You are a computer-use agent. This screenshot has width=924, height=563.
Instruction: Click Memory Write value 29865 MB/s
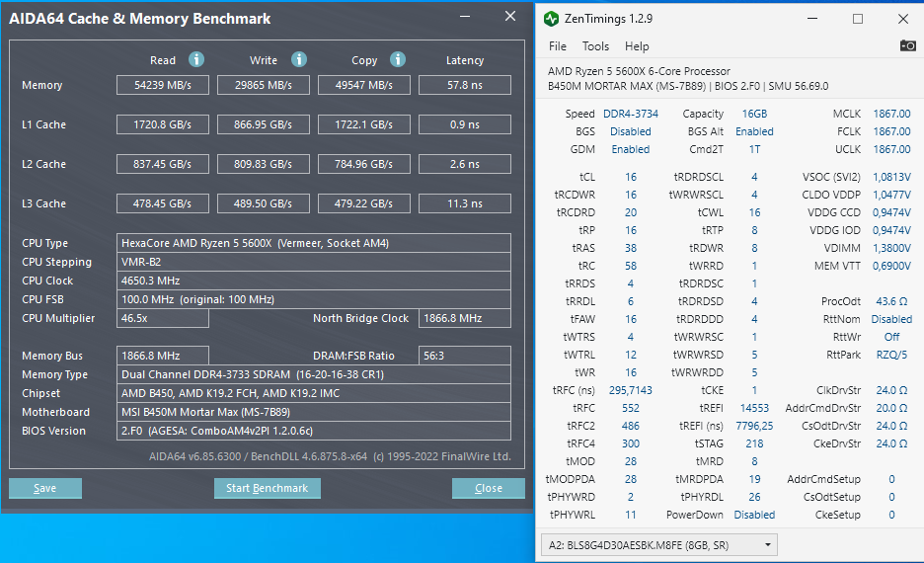264,85
